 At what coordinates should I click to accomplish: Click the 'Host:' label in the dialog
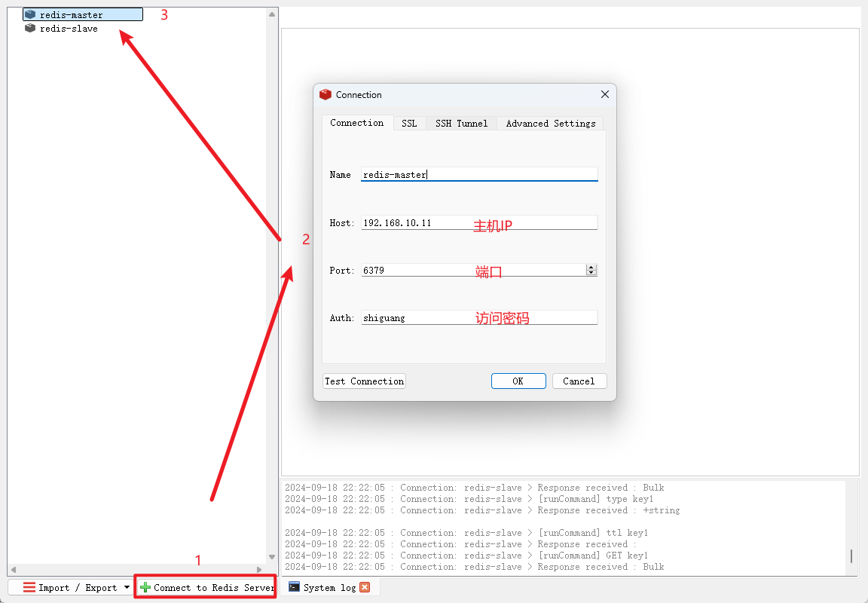341,222
